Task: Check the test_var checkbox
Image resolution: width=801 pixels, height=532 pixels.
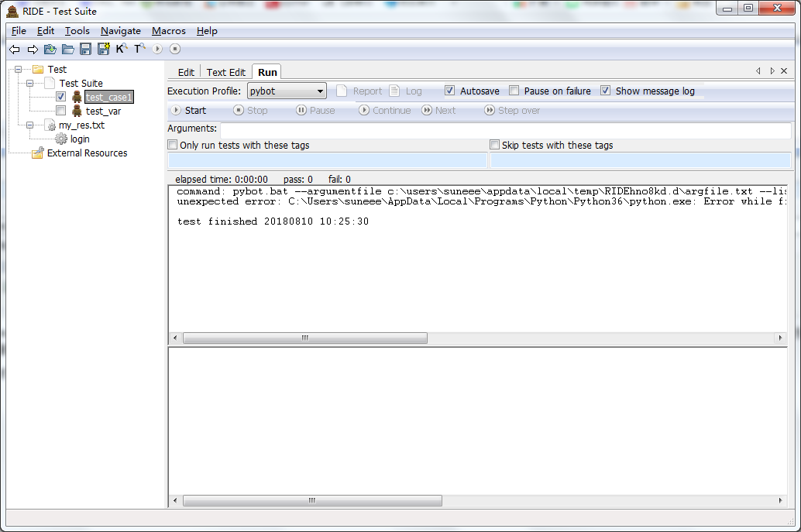Action: pos(59,111)
